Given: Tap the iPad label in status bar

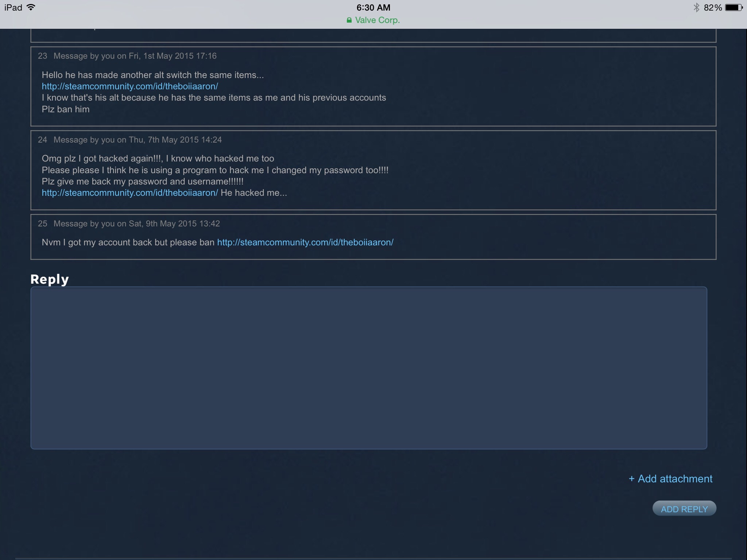Looking at the screenshot, I should click(x=13, y=7).
